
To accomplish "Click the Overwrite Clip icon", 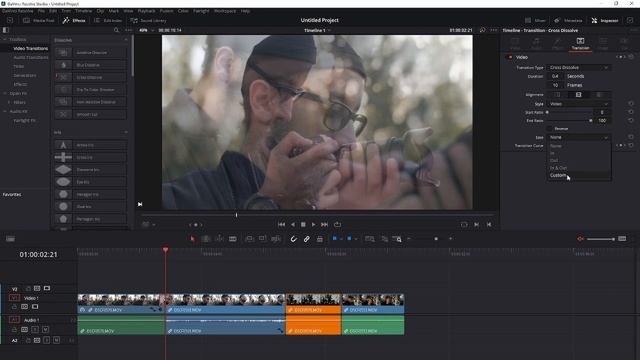I will coord(262,239).
